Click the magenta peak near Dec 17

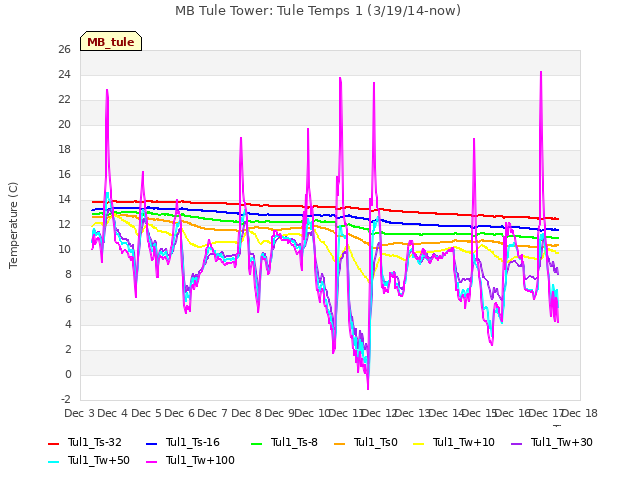tap(541, 73)
